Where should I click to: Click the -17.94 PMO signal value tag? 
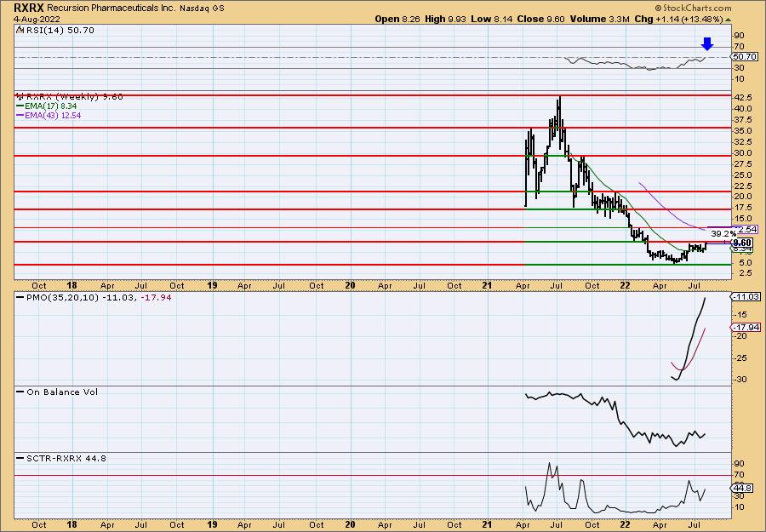[746, 328]
